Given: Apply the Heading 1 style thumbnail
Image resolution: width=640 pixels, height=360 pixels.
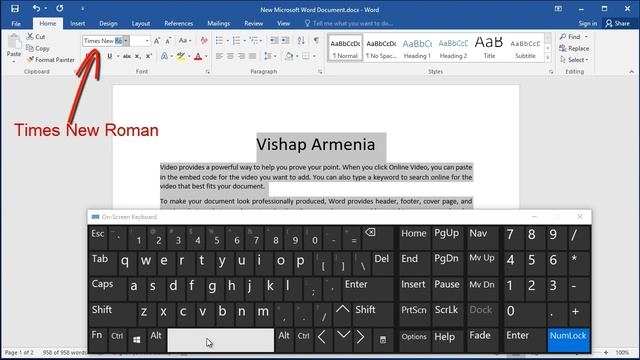Looking at the screenshot, I should pyautogui.click(x=417, y=48).
